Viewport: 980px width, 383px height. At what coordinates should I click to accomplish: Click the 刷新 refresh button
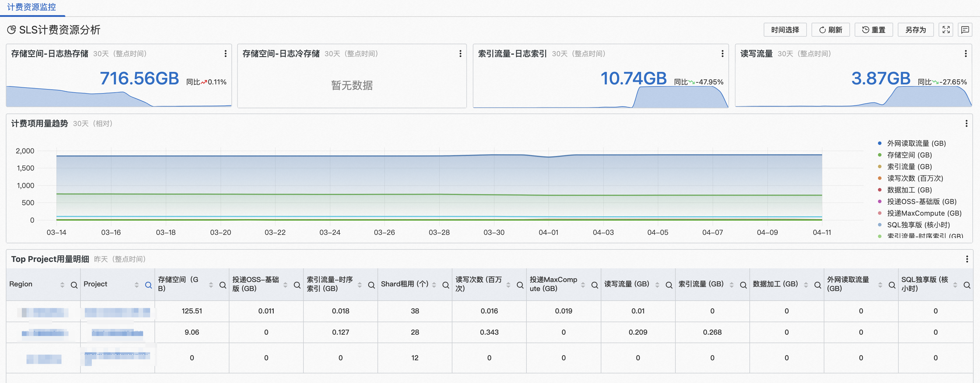830,30
